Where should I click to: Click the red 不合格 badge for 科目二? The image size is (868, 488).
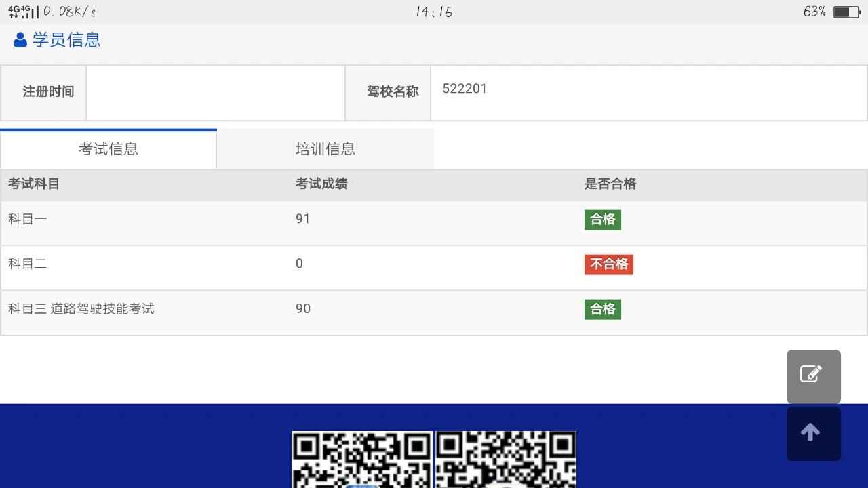point(609,264)
